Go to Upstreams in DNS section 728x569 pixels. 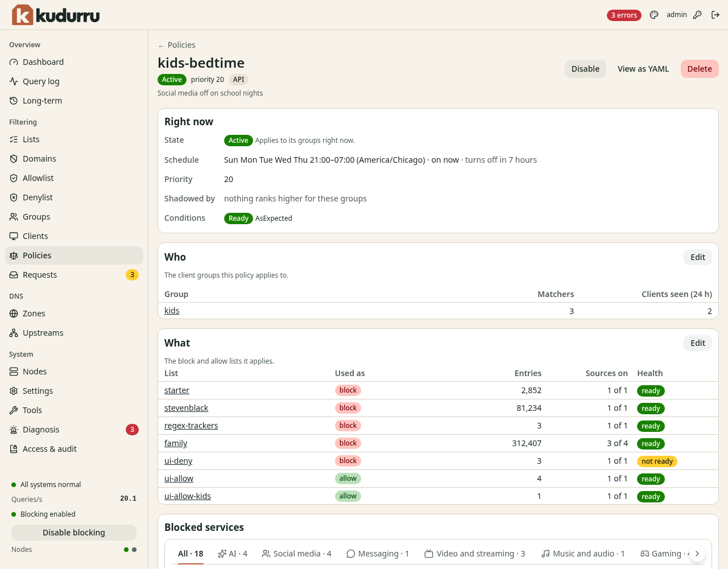[74, 333]
